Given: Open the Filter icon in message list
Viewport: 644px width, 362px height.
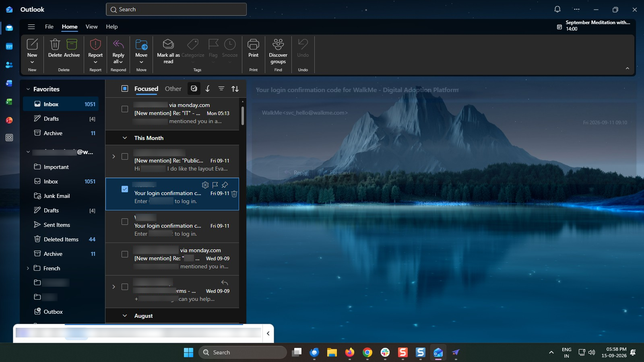Looking at the screenshot, I should click(x=221, y=88).
